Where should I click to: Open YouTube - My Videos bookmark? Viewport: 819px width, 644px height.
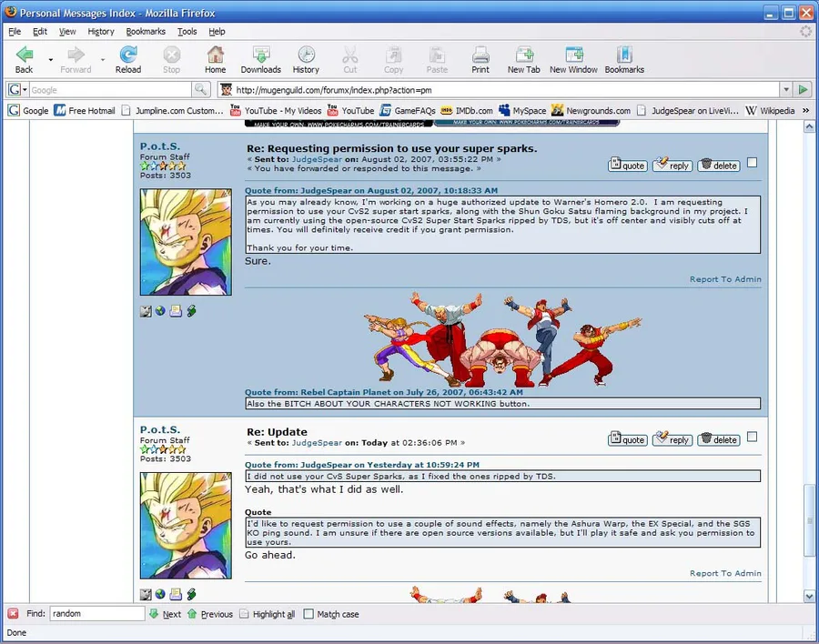tap(276, 111)
